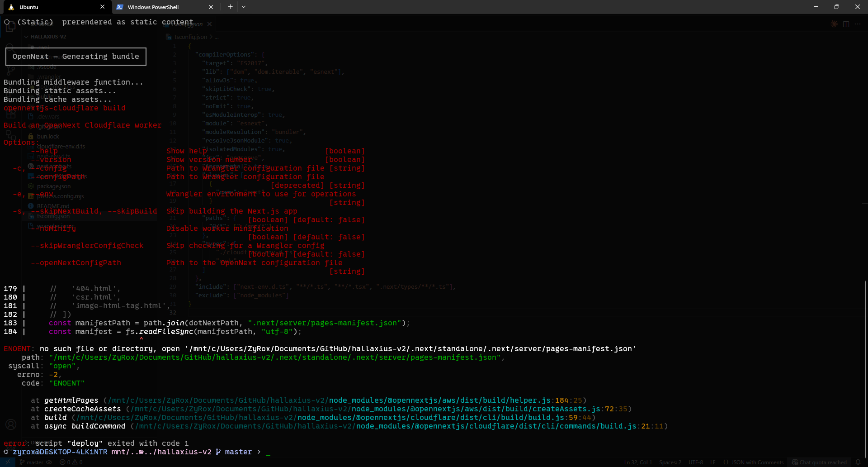Click the PowerShell tab icon
The image size is (868, 467).
(120, 7)
